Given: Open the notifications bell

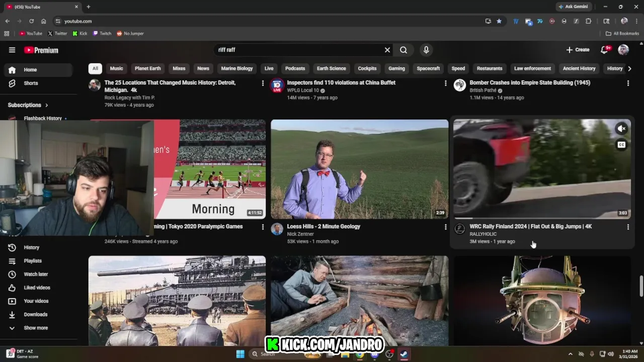Looking at the screenshot, I should tap(604, 50).
